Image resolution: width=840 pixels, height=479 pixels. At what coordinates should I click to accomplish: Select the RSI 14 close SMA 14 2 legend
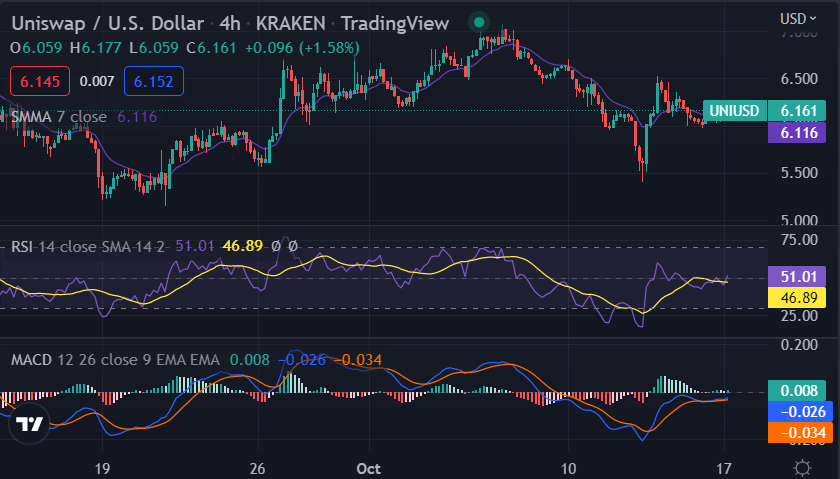[x=88, y=246]
